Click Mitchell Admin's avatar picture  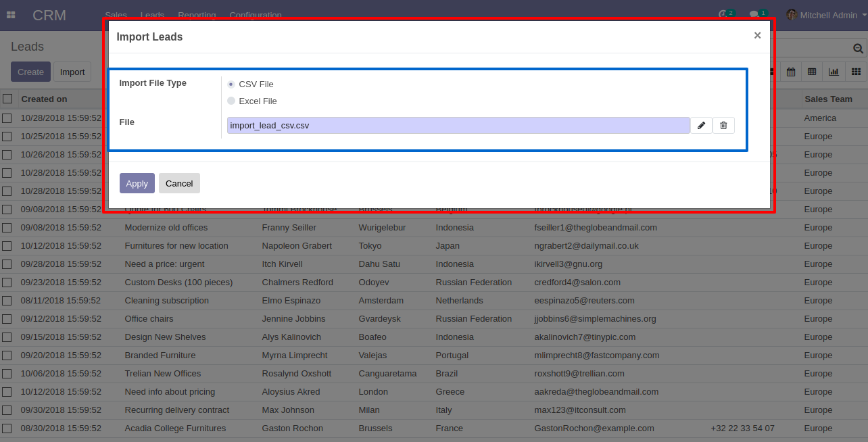[791, 15]
